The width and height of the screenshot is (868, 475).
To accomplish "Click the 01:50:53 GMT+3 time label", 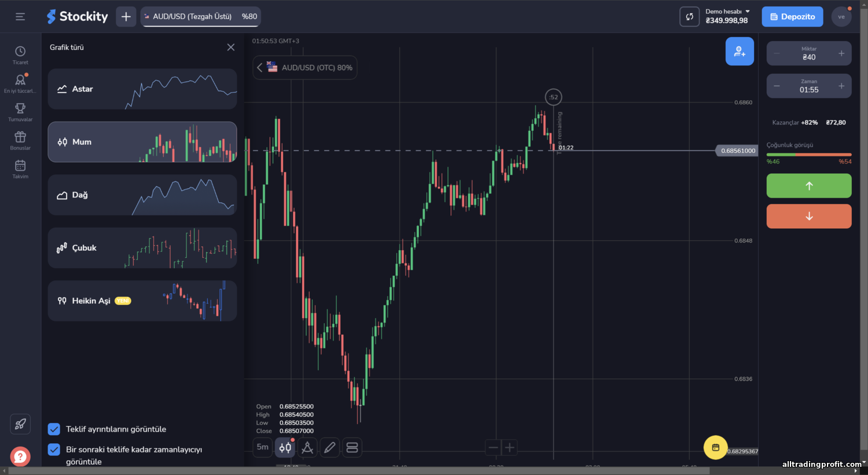I will 275,41.
